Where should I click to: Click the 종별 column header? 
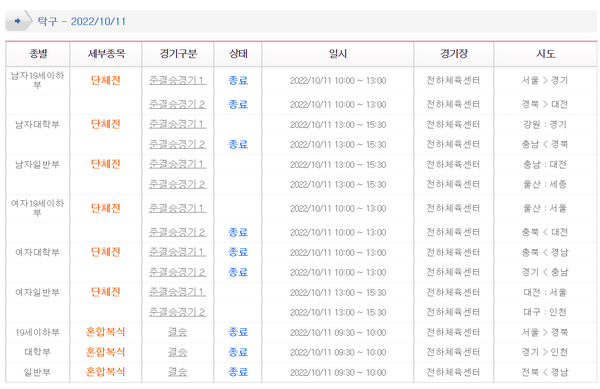pos(38,54)
